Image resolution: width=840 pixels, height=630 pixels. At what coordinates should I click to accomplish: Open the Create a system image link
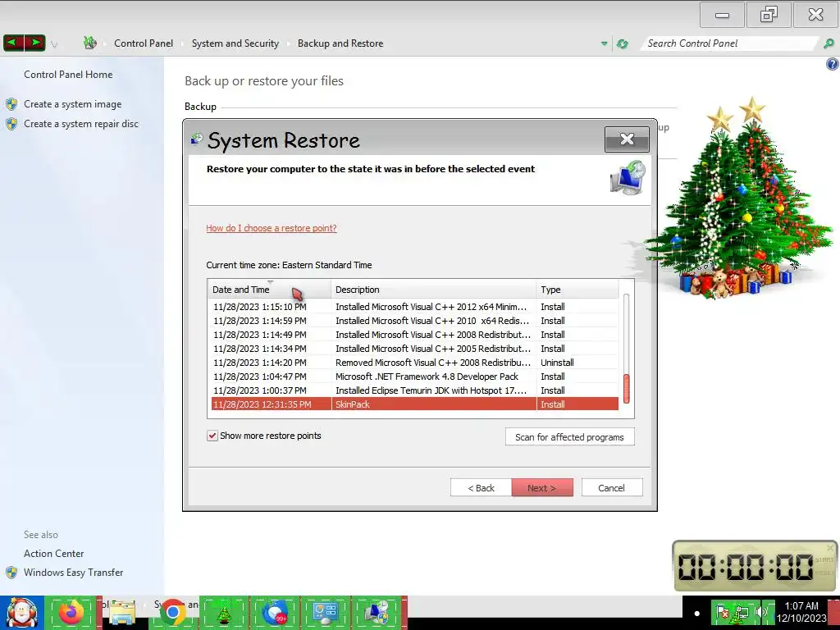pyautogui.click(x=72, y=104)
